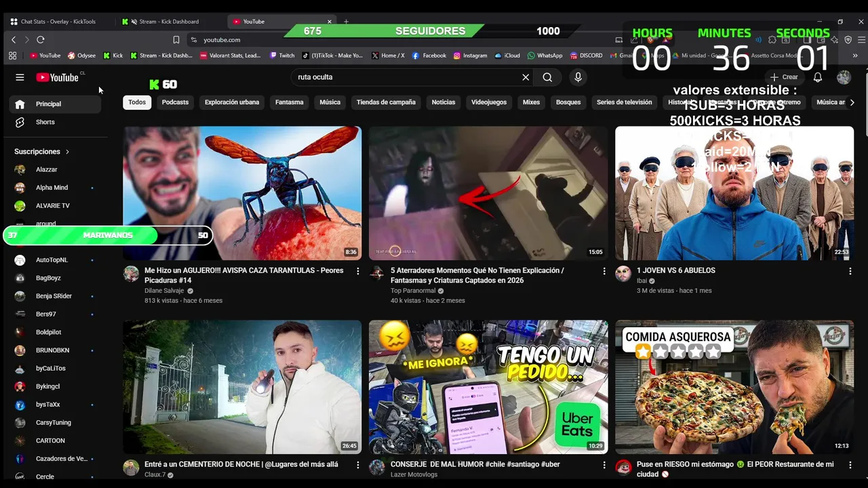Open the Twitch bookmark
This screenshot has width=868, height=488.
point(282,56)
